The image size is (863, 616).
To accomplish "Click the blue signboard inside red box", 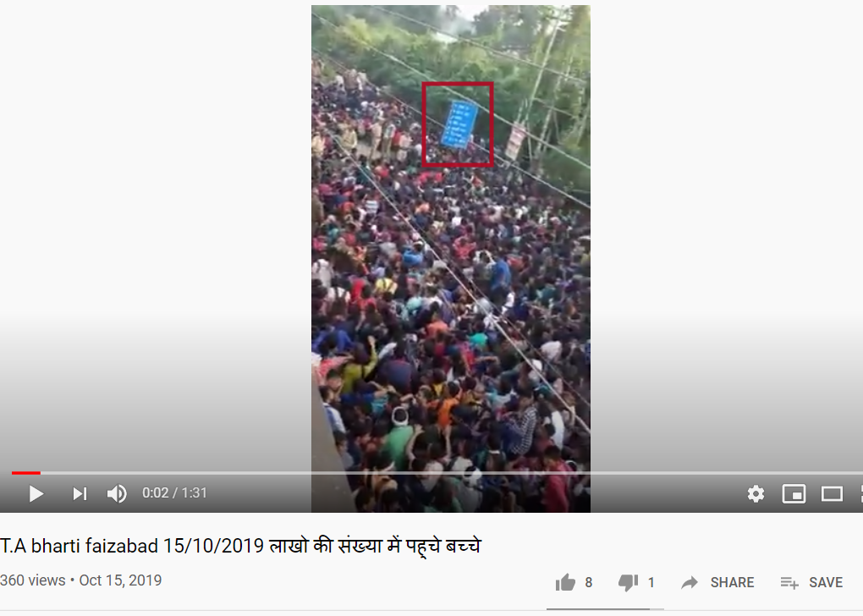I will [459, 124].
